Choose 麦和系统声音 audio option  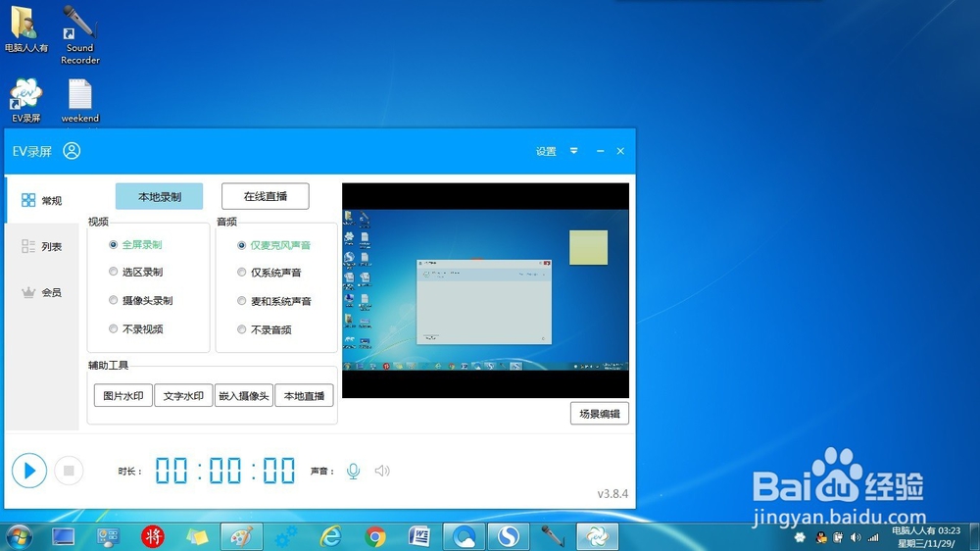273,301
